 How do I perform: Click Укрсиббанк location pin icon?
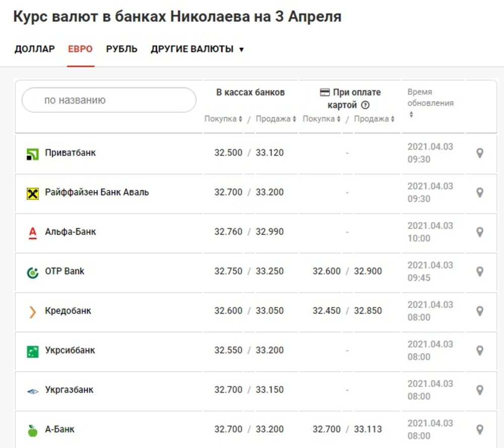click(x=480, y=351)
